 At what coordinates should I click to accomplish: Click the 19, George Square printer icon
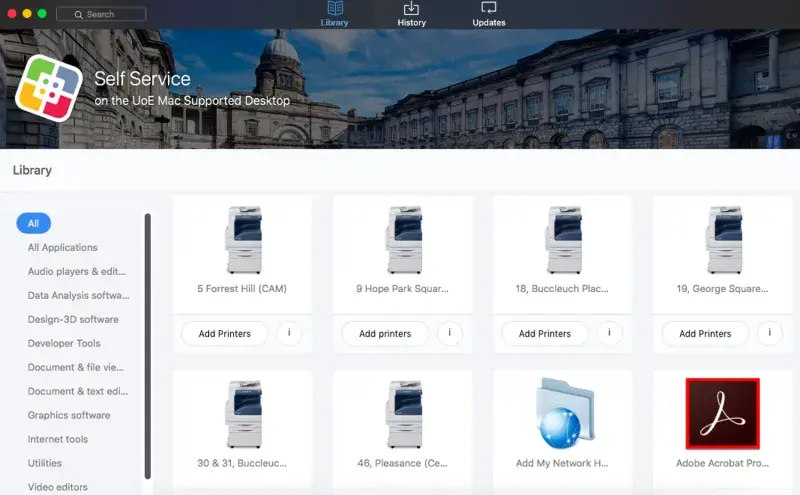724,240
